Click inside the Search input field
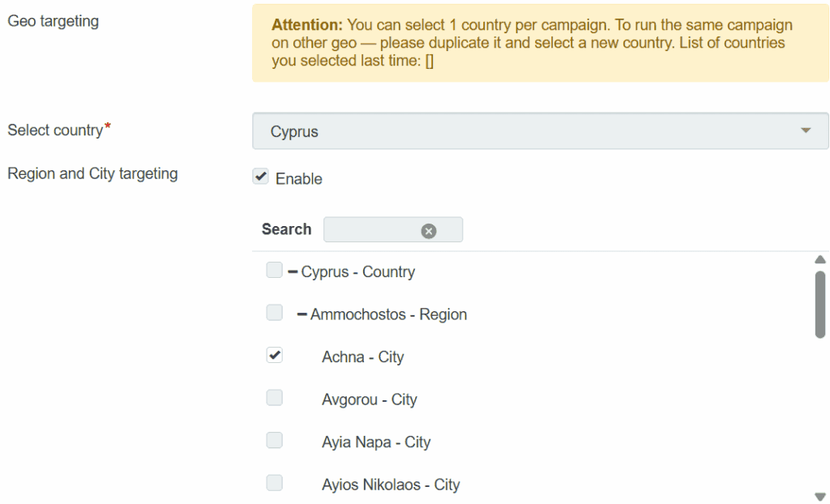This screenshot has height=504, width=830. point(370,230)
